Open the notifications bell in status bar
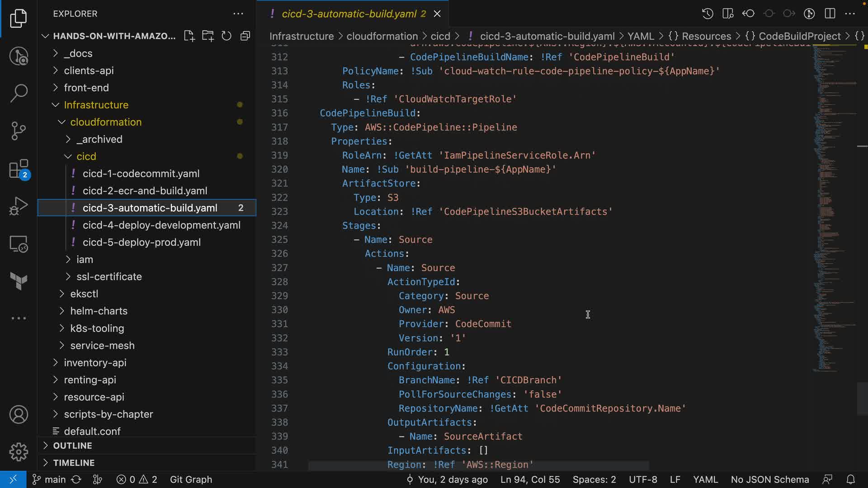 tap(850, 479)
